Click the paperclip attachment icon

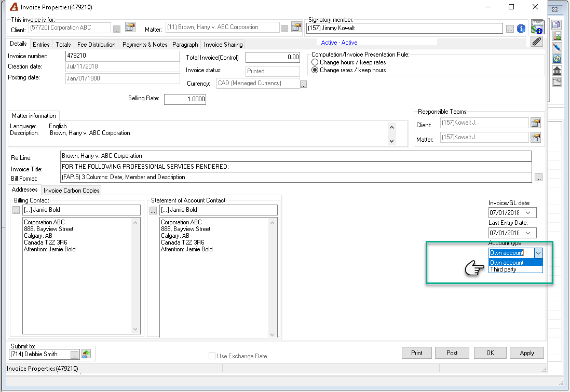tap(537, 42)
